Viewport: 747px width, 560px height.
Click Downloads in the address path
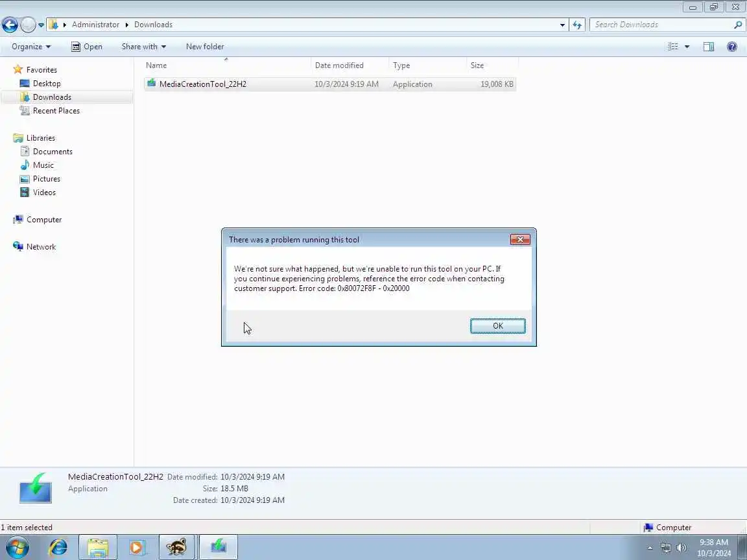coord(153,25)
